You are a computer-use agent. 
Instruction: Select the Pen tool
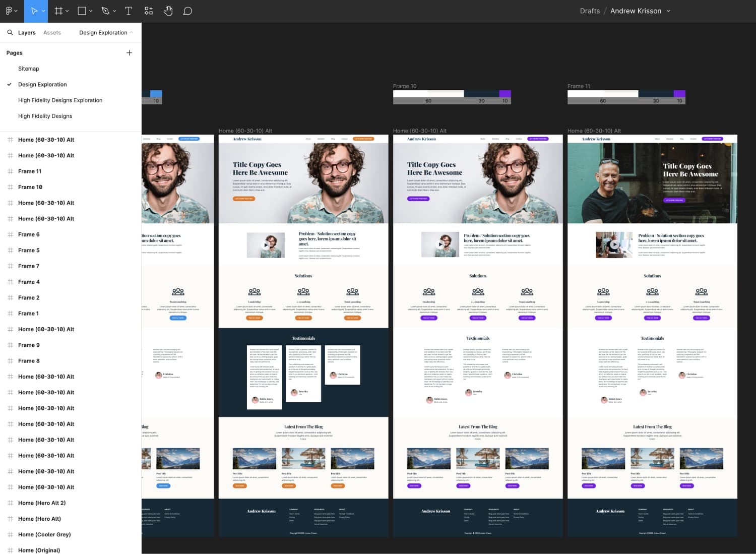point(105,11)
